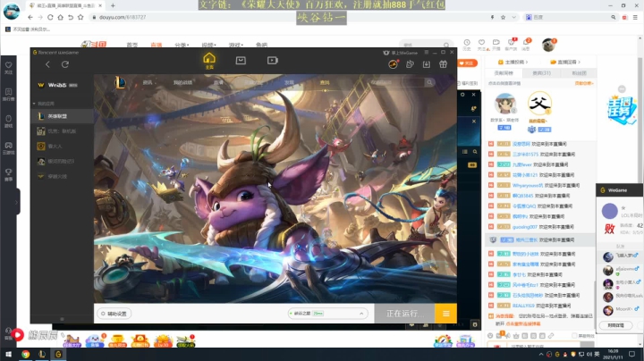Viewport: 644px width, 361px height.
Task: Bookmark page with the address bar star
Action: click(503, 17)
